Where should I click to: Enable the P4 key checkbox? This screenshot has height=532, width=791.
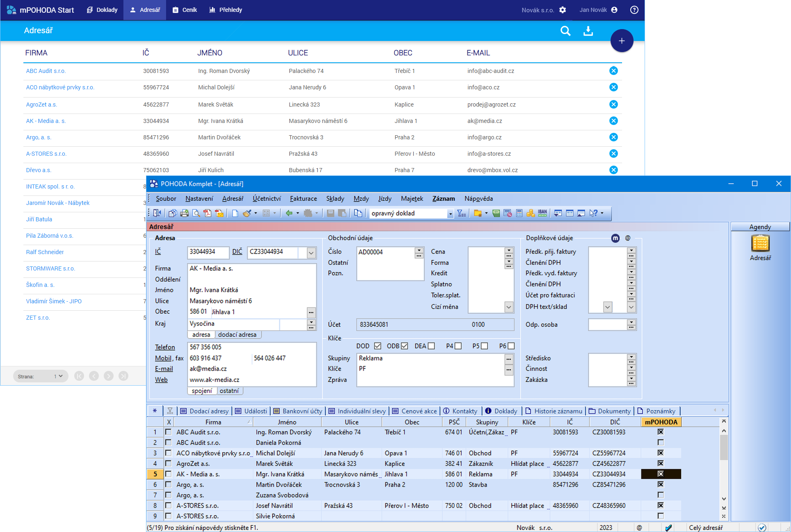coord(458,346)
